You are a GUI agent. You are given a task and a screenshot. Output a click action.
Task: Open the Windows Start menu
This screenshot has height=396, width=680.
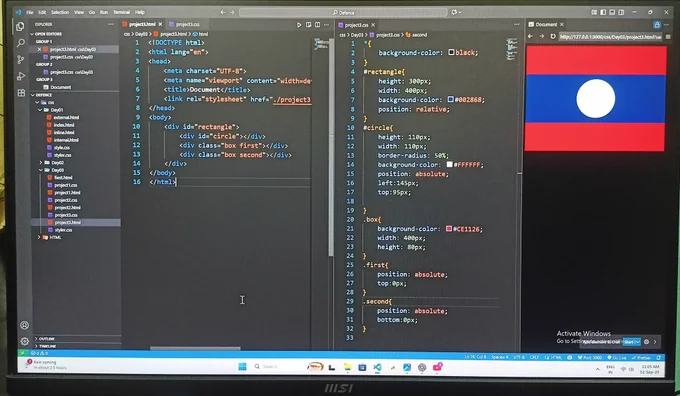pyautogui.click(x=242, y=367)
